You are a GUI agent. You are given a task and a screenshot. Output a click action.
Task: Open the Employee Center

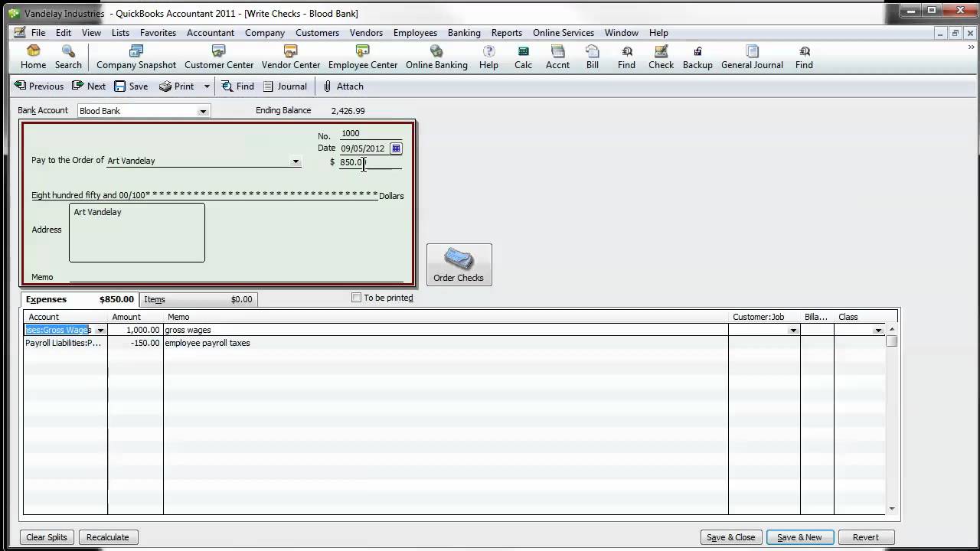point(363,57)
